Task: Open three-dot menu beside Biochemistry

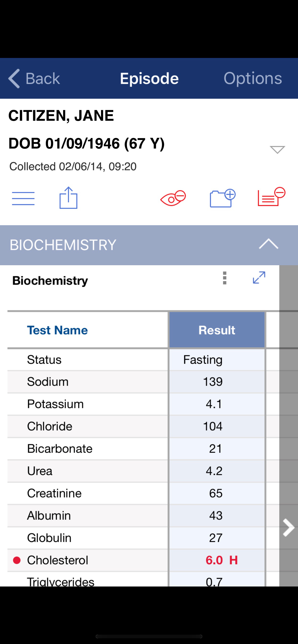Action: coord(225,278)
